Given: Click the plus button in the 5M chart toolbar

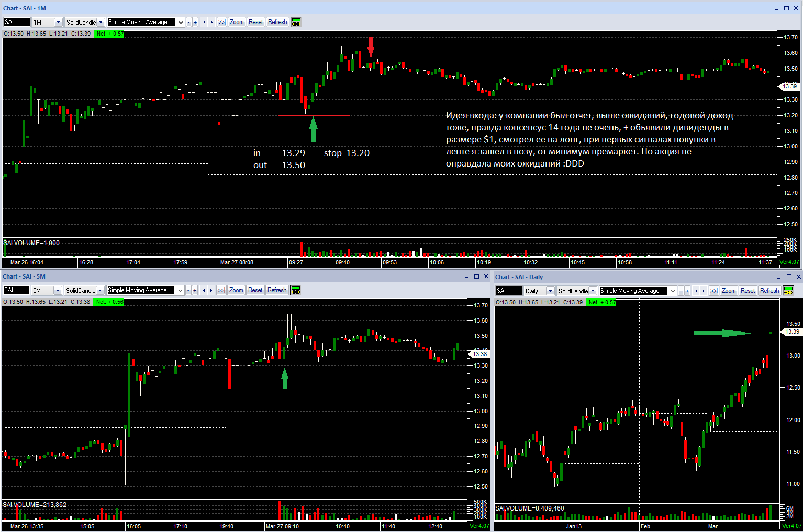Looking at the screenshot, I should 195,290.
